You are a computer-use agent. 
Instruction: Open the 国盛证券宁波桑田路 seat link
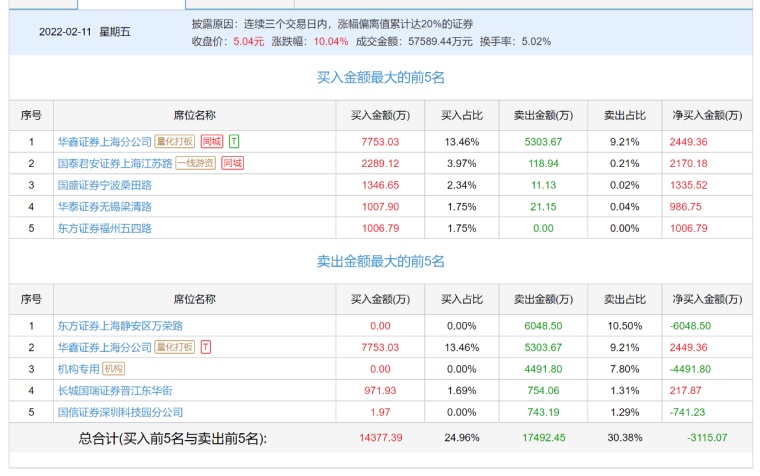pyautogui.click(x=104, y=185)
